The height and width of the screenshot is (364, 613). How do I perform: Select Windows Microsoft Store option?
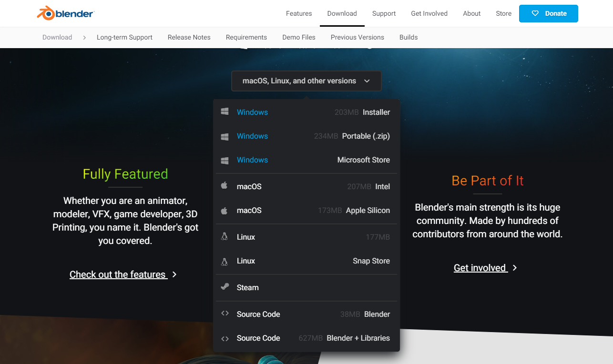coord(306,160)
